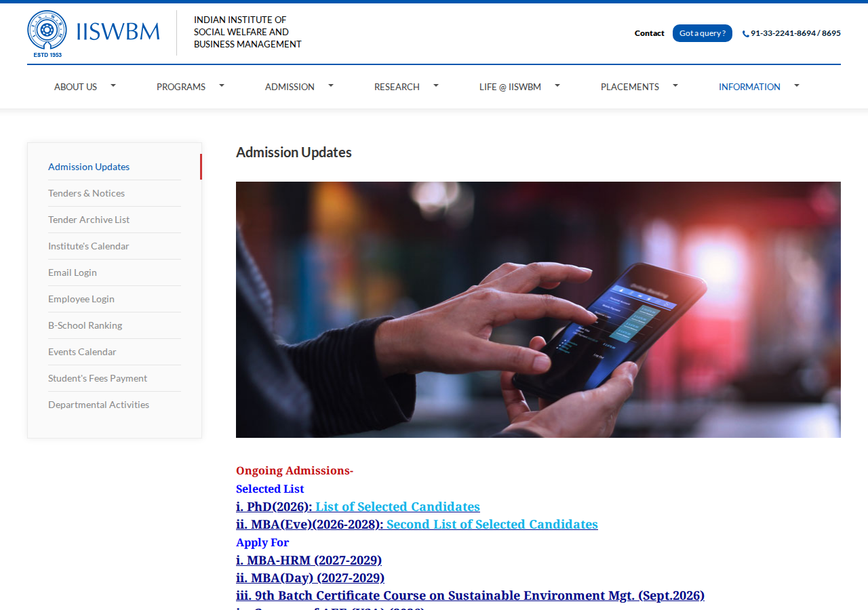Go to Email Login
Image resolution: width=868 pixels, height=610 pixels.
[x=73, y=272]
